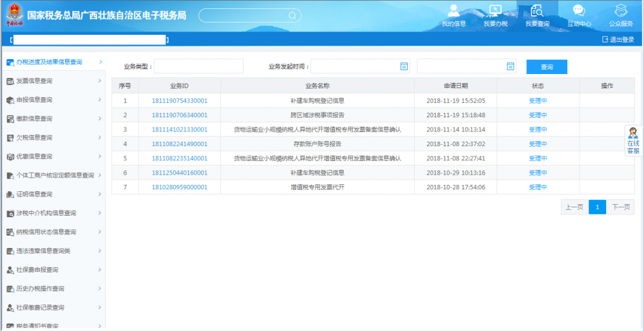Open 互动中心 chat icon
The image size is (644, 331).
(579, 12)
